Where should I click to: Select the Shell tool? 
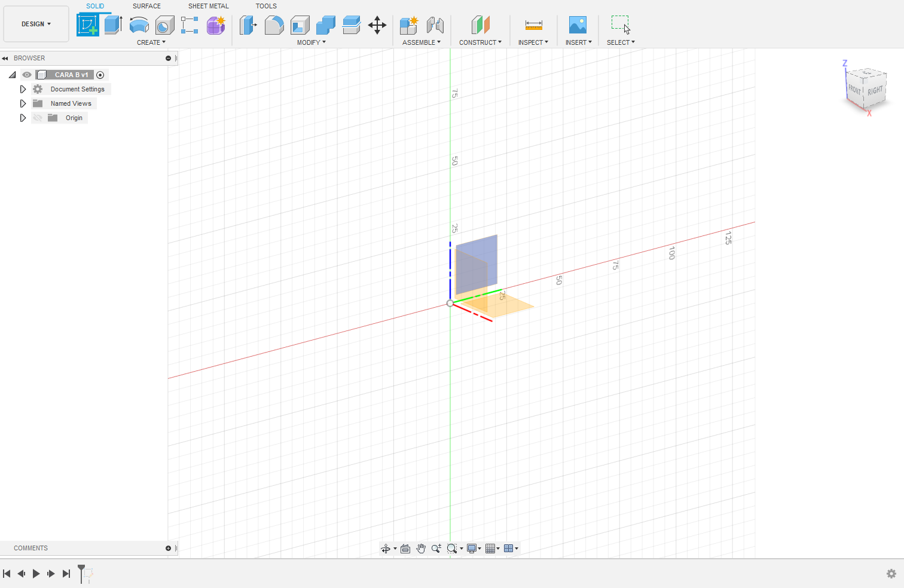300,25
